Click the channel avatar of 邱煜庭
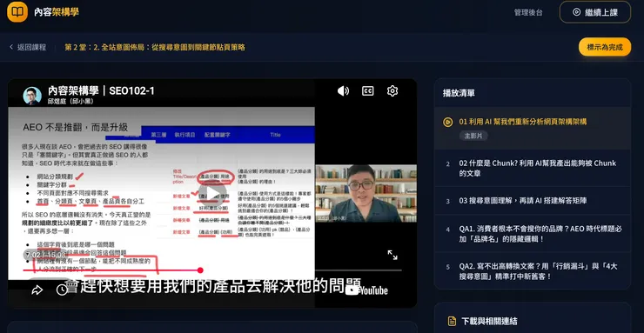The image size is (644, 333). point(32,96)
